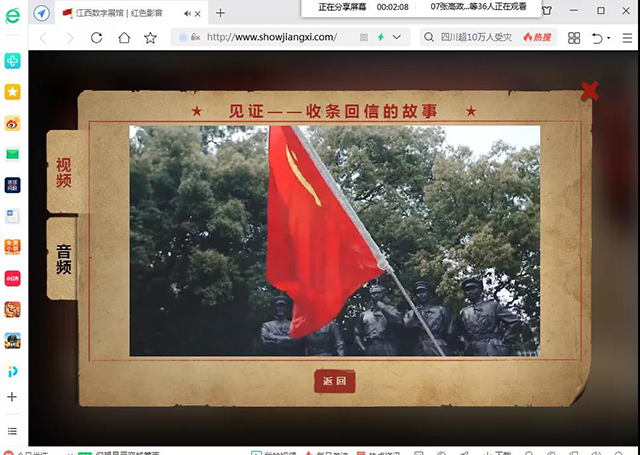Open the sidebar list menu icon

click(12, 429)
